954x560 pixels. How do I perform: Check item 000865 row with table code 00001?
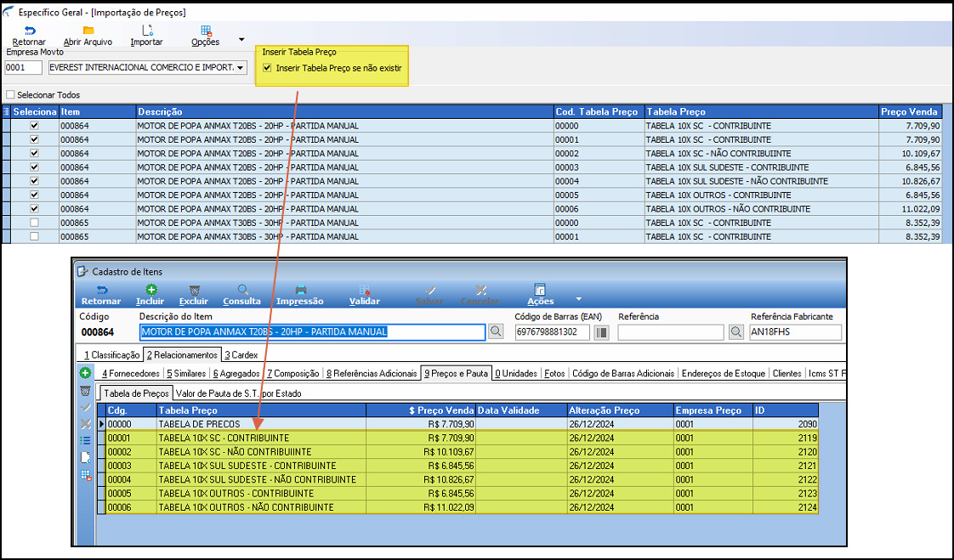coord(34,236)
